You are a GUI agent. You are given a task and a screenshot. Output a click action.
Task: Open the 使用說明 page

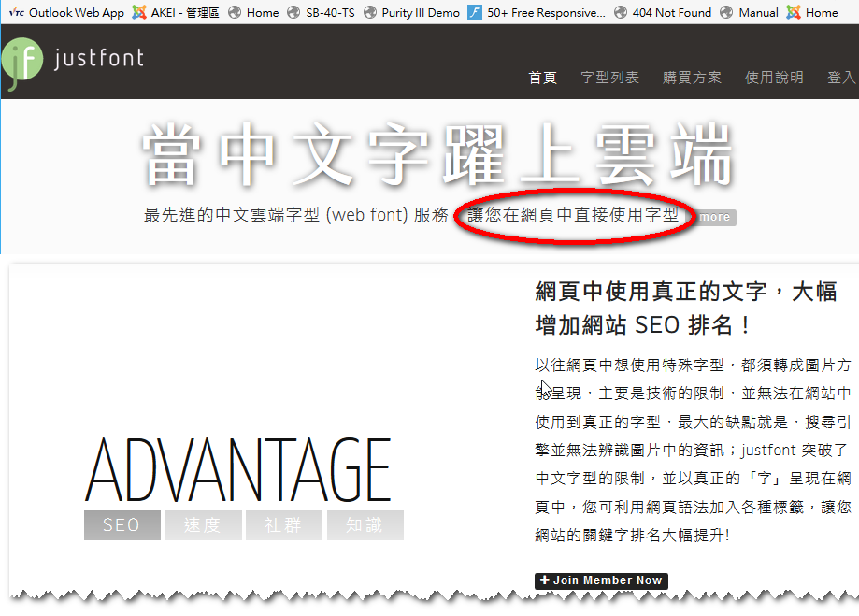click(x=774, y=78)
